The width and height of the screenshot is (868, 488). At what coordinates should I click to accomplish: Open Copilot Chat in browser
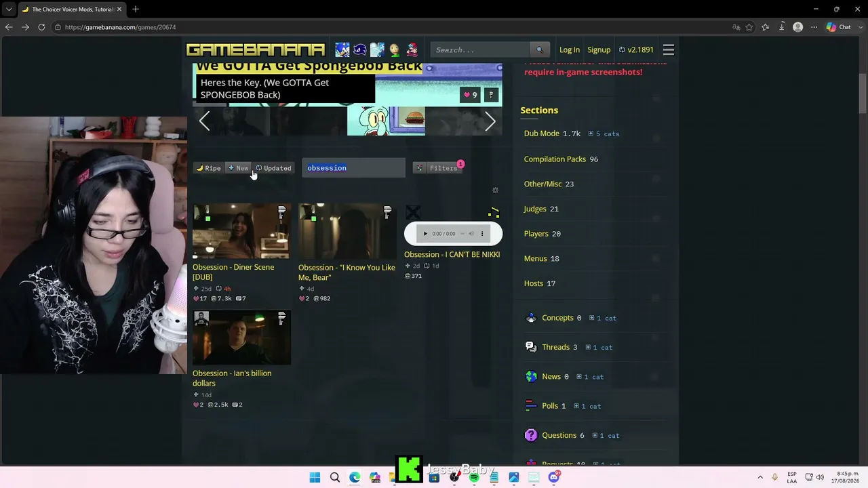839,27
